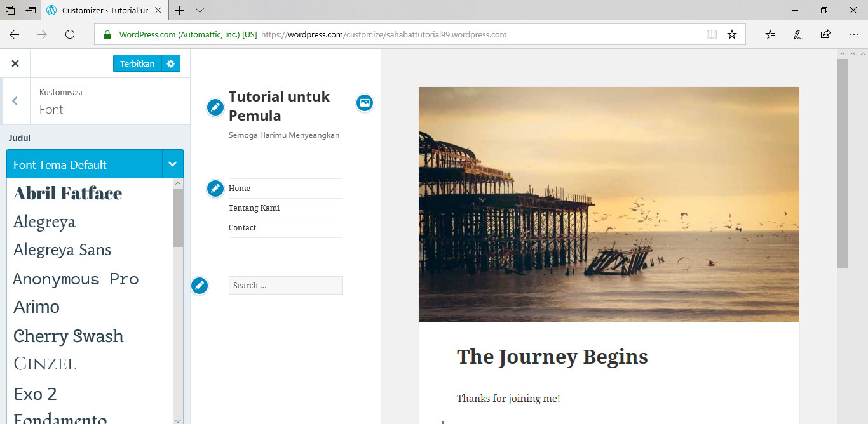Close the Customizer with the X icon

[15, 63]
